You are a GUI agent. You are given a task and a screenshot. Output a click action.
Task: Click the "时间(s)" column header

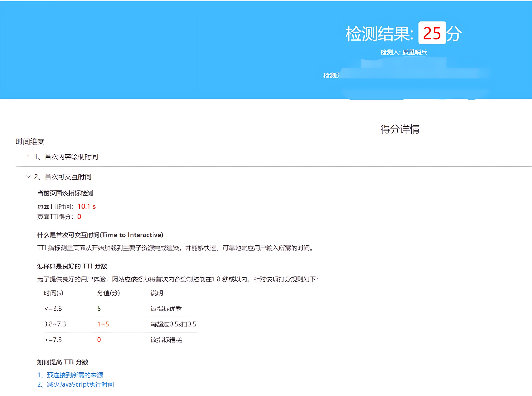pos(53,293)
